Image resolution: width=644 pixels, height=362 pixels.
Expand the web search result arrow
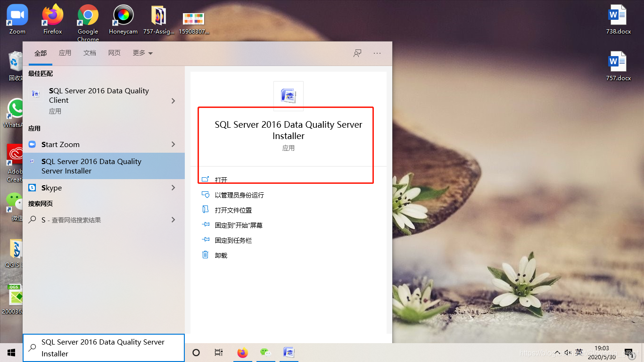pyautogui.click(x=173, y=220)
